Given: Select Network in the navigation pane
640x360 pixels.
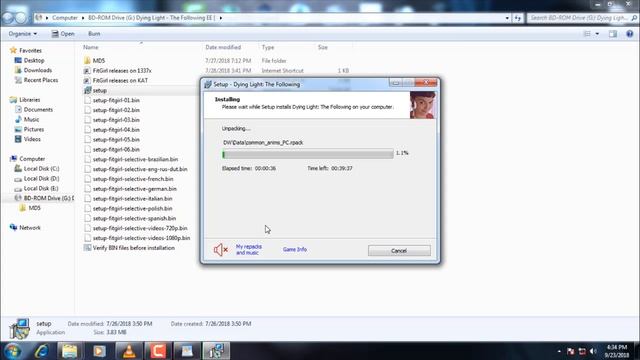Looking at the screenshot, I should (29, 228).
